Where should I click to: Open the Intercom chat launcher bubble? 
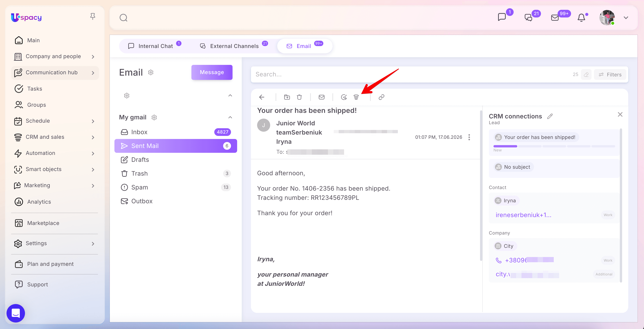[16, 313]
